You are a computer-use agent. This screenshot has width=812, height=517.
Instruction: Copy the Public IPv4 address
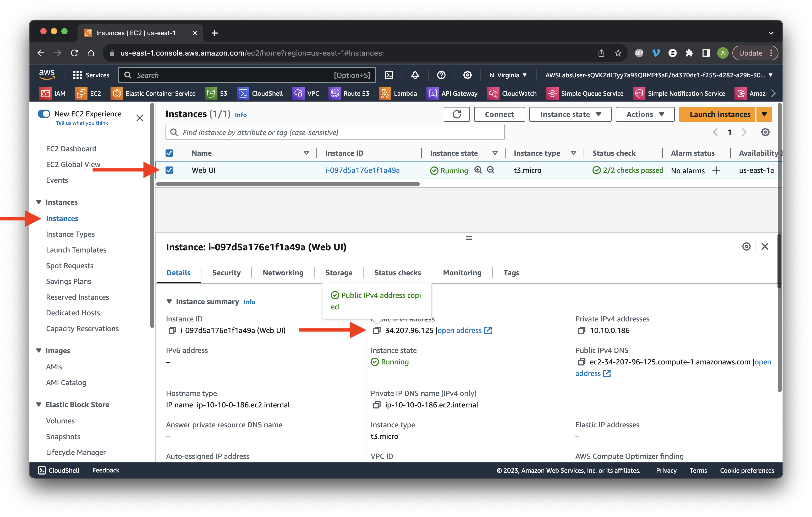(x=377, y=330)
